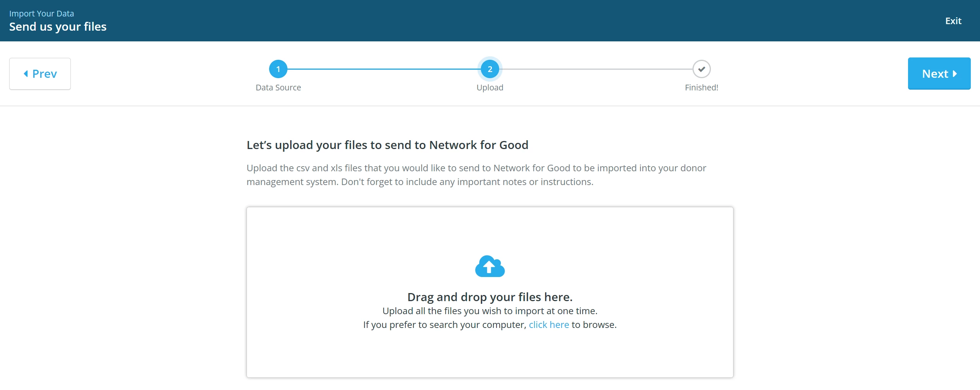
Task: Click the 'Send us your files' title
Action: [x=58, y=27]
